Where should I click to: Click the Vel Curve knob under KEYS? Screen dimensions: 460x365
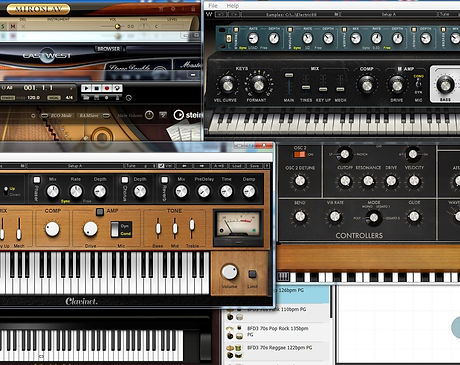coord(227,85)
